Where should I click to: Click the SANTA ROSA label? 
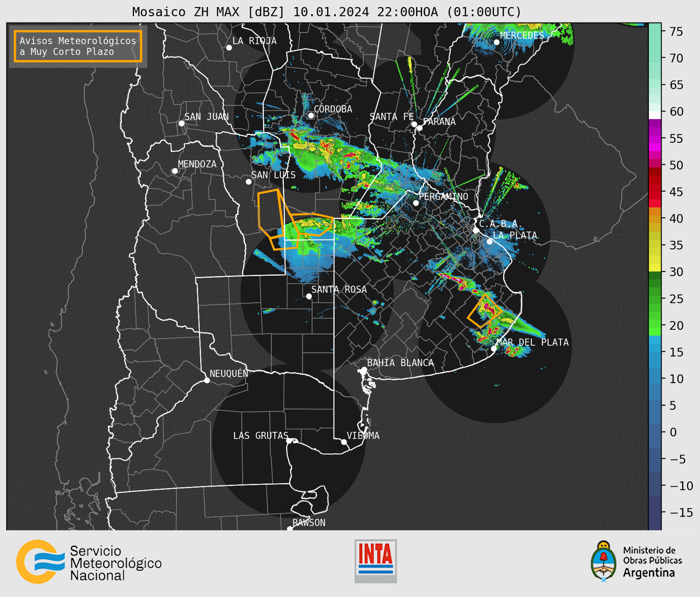[x=339, y=289]
